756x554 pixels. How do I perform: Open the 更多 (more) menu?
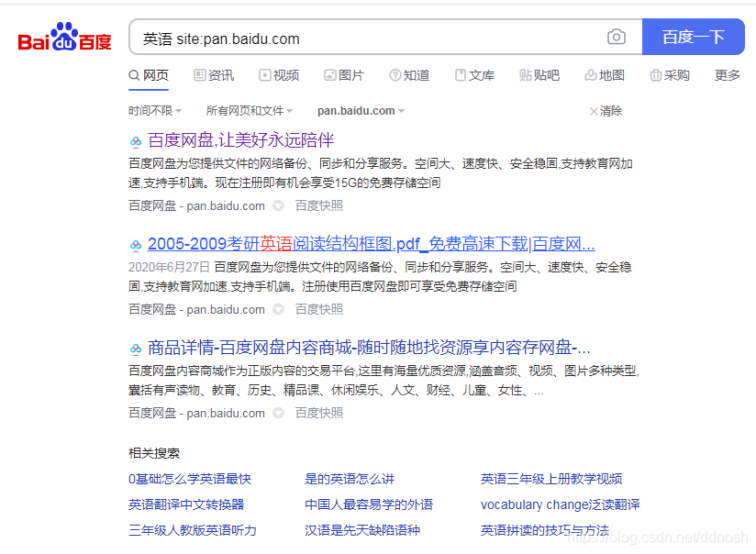727,75
